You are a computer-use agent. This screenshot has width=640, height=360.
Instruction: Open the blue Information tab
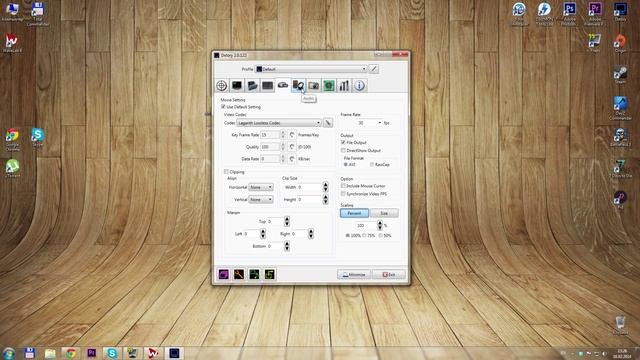point(360,86)
